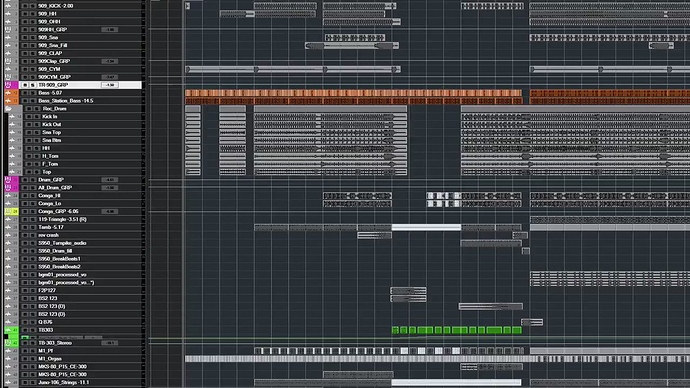The width and height of the screenshot is (690, 388).
Task: Select the Q B76 track in list
Action: [x=46, y=322]
